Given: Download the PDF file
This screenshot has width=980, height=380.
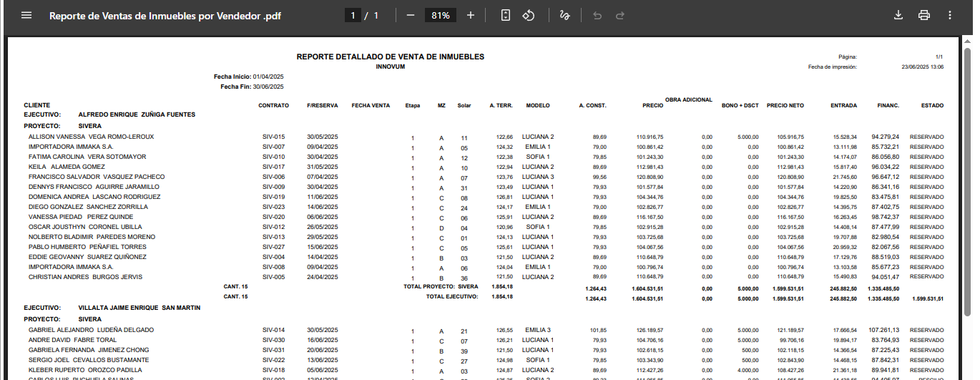Looking at the screenshot, I should coord(898,15).
